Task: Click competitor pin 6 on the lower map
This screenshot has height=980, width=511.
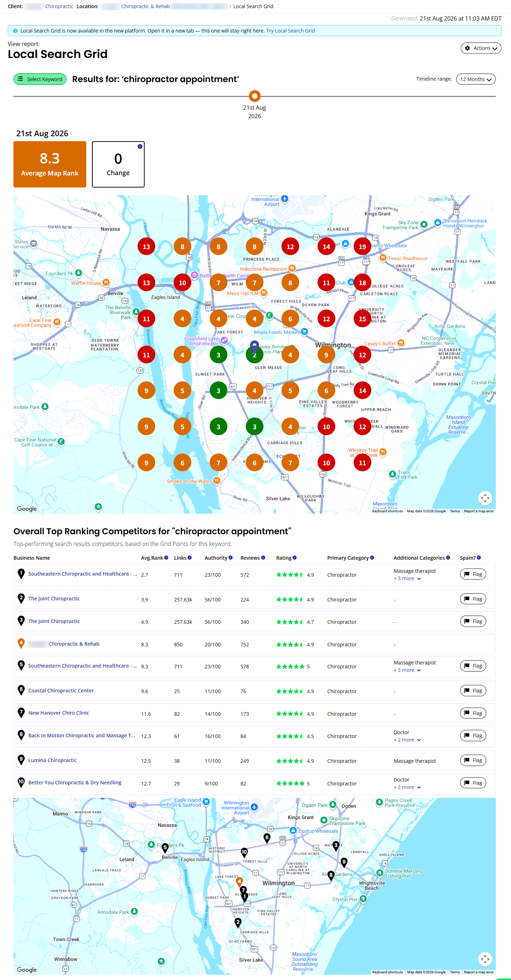Action: (x=267, y=838)
